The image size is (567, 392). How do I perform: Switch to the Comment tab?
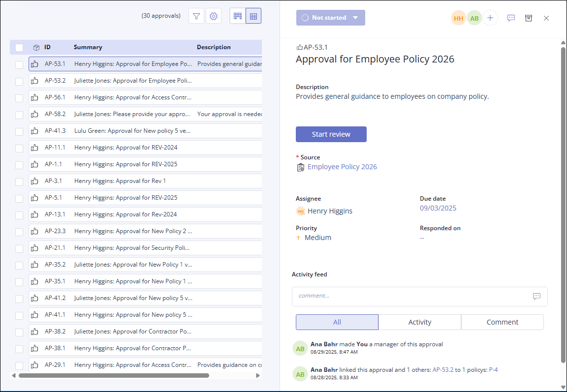pyautogui.click(x=502, y=322)
